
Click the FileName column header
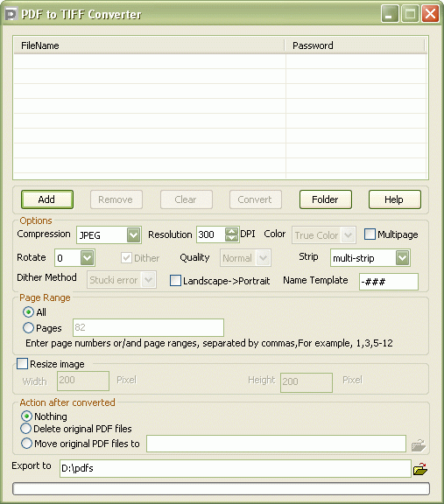pos(149,45)
